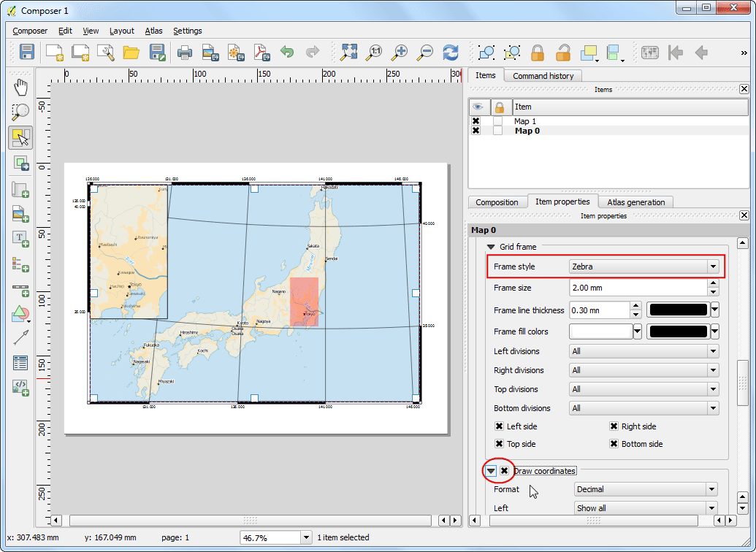
Task: Refresh the composer view
Action: [450, 53]
